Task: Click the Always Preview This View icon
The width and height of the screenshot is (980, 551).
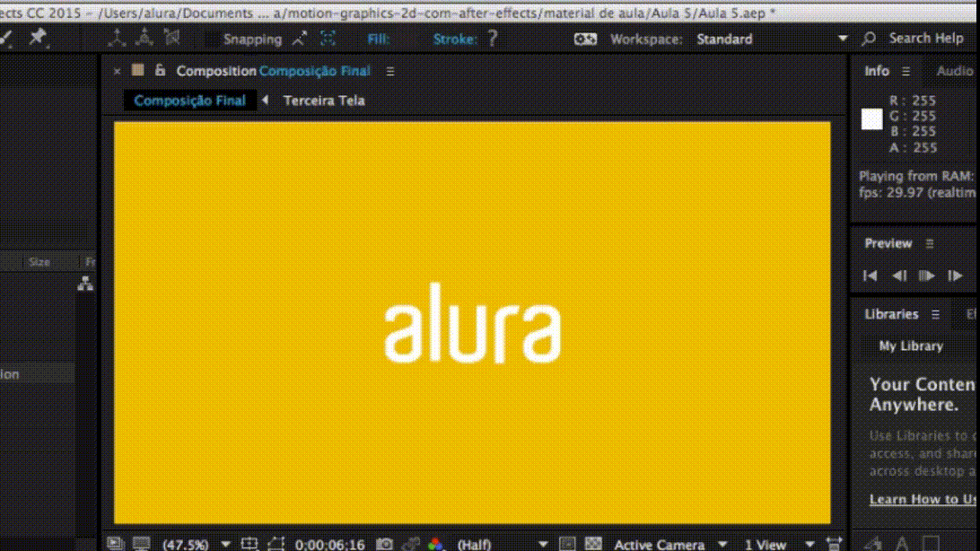Action: pos(116,544)
